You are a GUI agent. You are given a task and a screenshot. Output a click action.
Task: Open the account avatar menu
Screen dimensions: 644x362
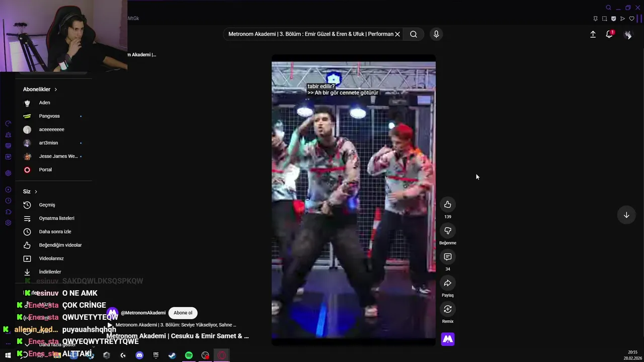click(628, 34)
